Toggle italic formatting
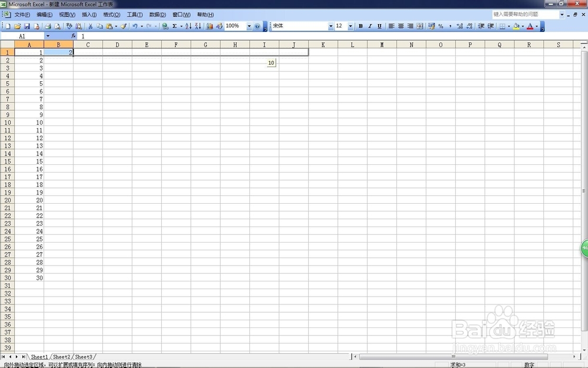 pyautogui.click(x=369, y=26)
